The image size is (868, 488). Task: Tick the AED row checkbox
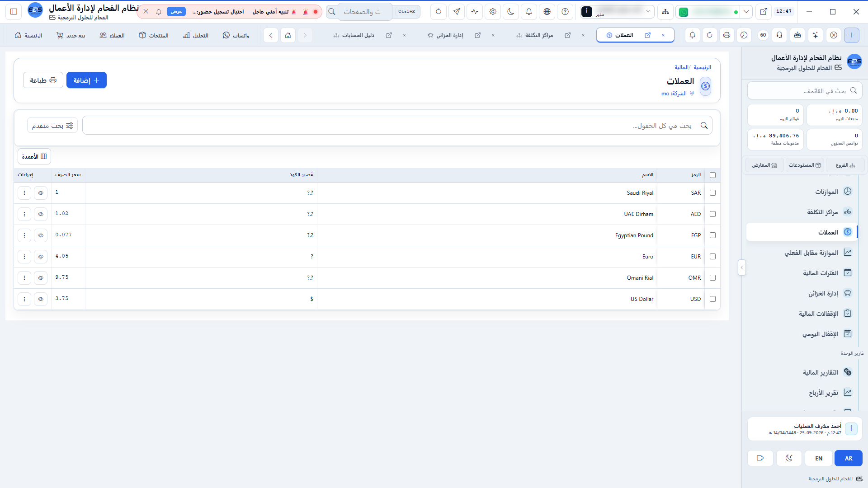point(713,214)
